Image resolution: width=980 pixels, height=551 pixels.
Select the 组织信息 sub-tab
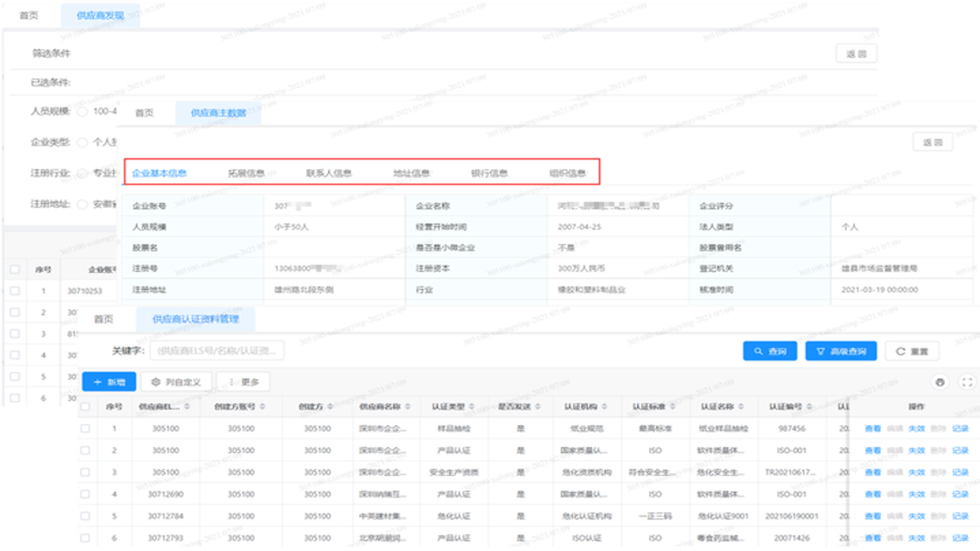click(567, 173)
